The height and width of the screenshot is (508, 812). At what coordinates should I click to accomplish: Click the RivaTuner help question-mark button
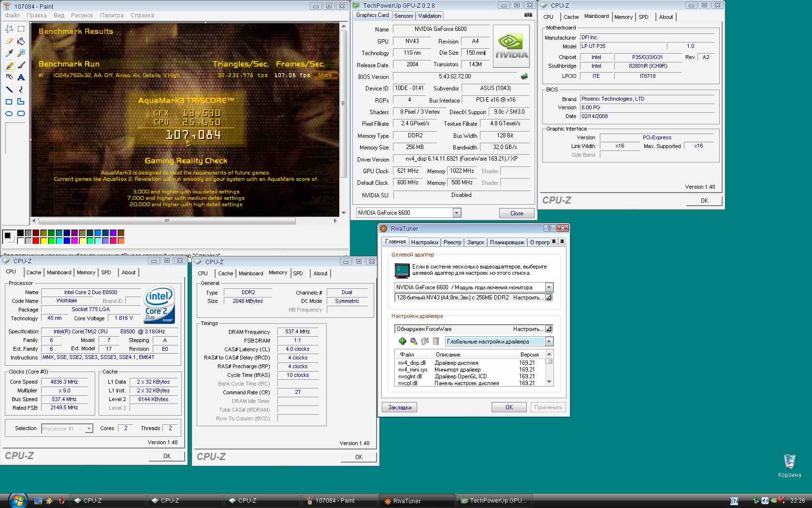[x=549, y=228]
